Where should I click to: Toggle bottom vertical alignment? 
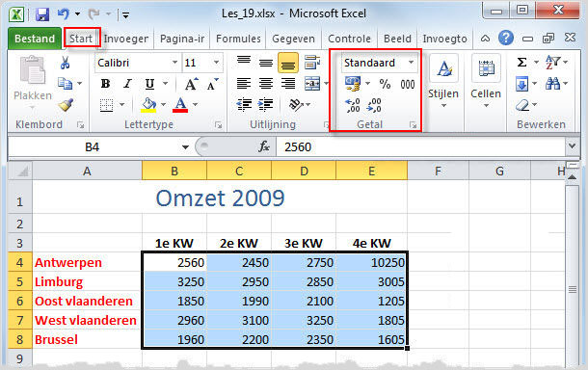pyautogui.click(x=288, y=63)
